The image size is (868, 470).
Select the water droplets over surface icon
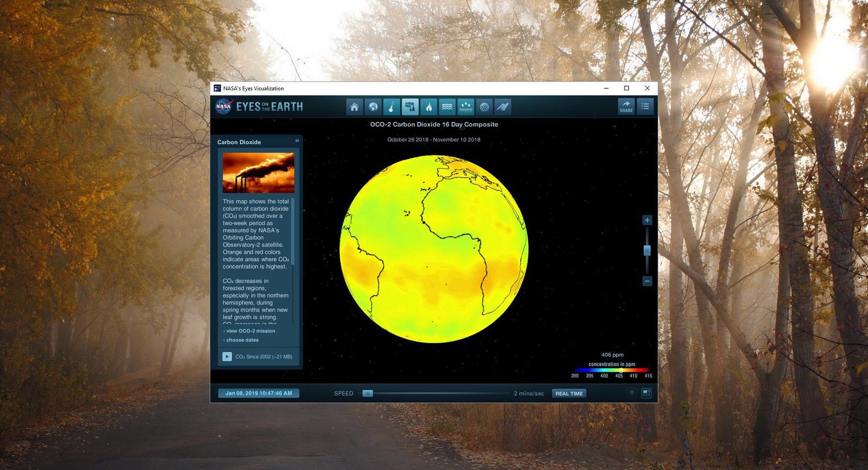point(465,106)
